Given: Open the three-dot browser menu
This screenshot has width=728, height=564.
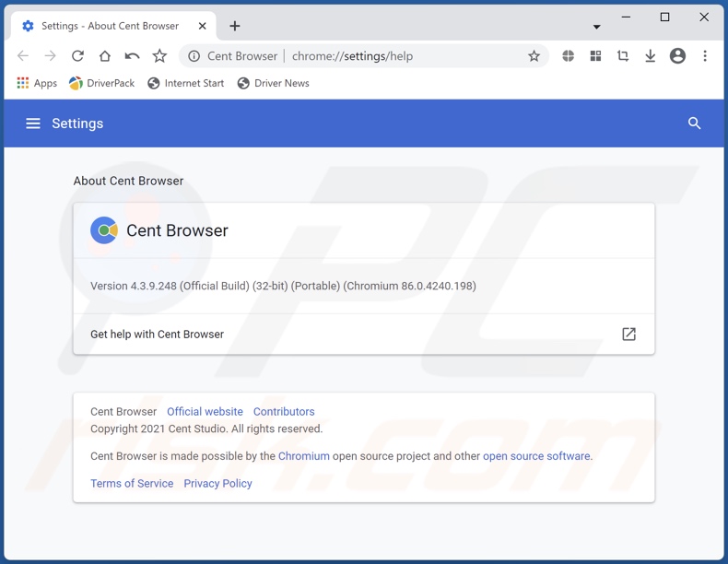Looking at the screenshot, I should pos(705,56).
